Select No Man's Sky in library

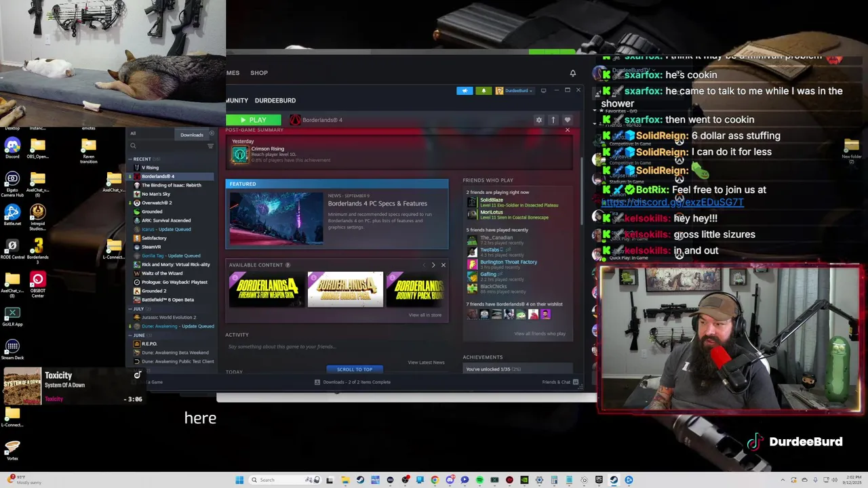[156, 194]
